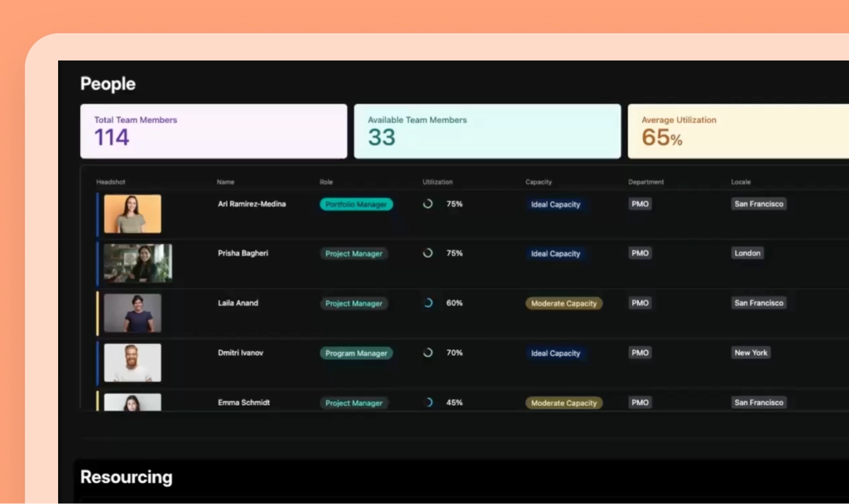The image size is (849, 504).
Task: Click utilization ring icon for Ari Ramirez-Medina
Action: (x=427, y=204)
